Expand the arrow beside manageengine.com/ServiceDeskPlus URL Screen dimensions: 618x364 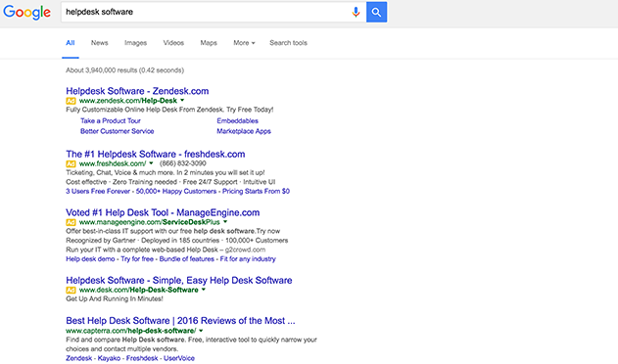225,222
